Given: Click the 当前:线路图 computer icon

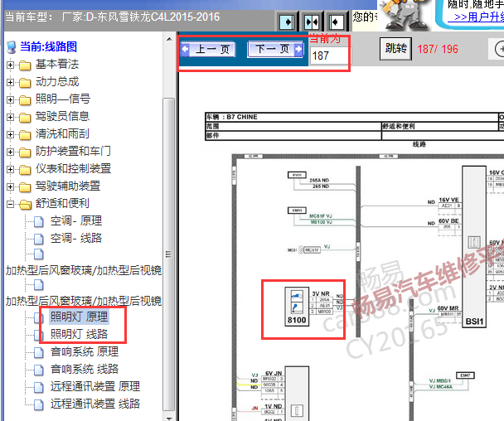Looking at the screenshot, I should pyautogui.click(x=12, y=47).
